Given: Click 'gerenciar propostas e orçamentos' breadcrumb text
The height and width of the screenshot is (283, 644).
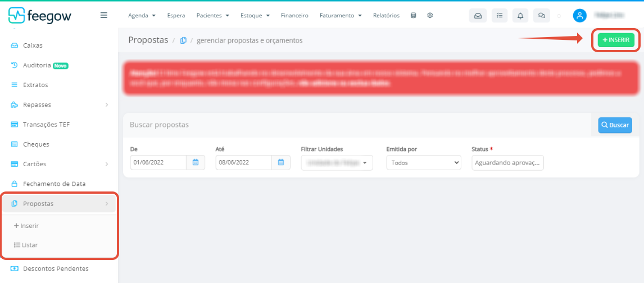Looking at the screenshot, I should (x=250, y=40).
